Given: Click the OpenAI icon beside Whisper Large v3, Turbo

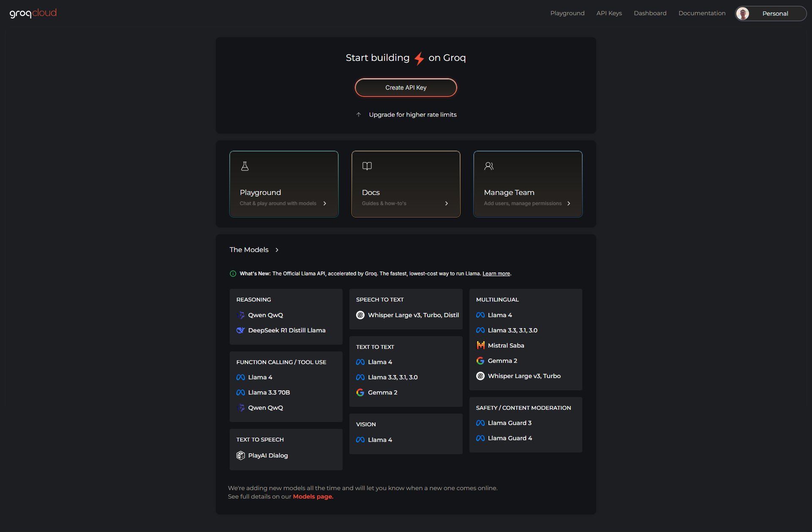Looking at the screenshot, I should tap(480, 376).
